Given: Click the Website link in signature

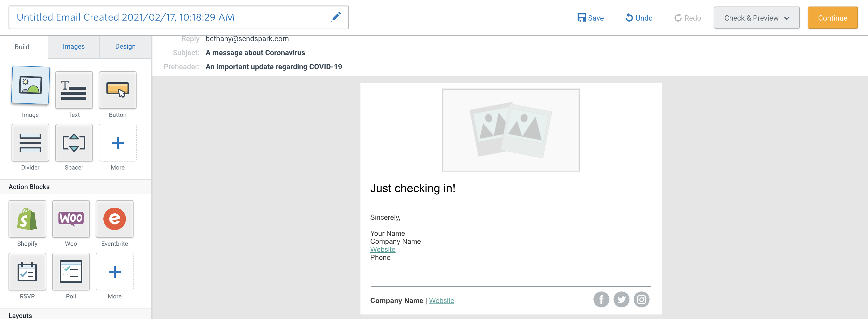Looking at the screenshot, I should point(383,249).
